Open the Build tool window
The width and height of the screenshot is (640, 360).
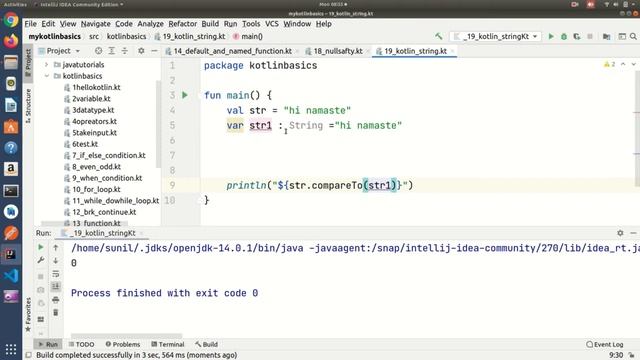click(207, 344)
